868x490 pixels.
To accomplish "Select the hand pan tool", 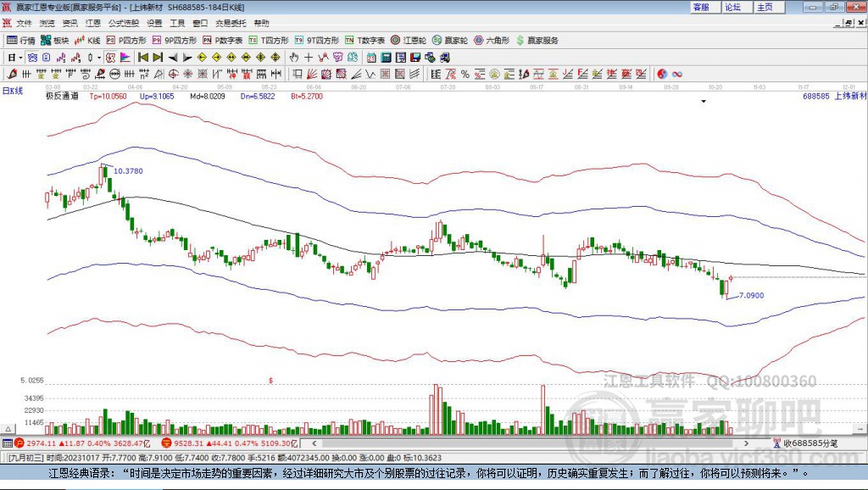I will 294,58.
